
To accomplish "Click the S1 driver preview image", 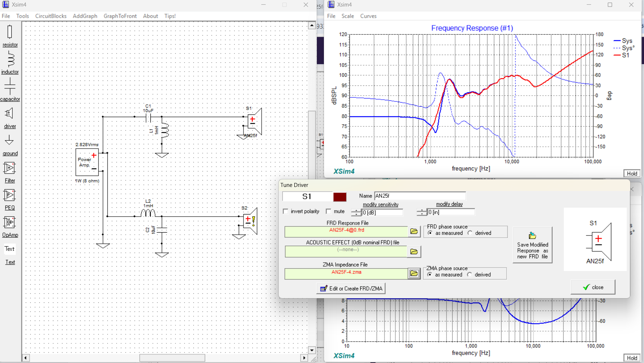I will point(595,239).
